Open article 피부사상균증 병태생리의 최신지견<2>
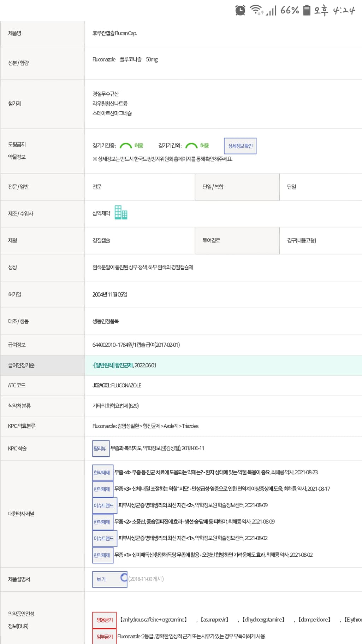This screenshot has width=362, height=644. click(156, 505)
